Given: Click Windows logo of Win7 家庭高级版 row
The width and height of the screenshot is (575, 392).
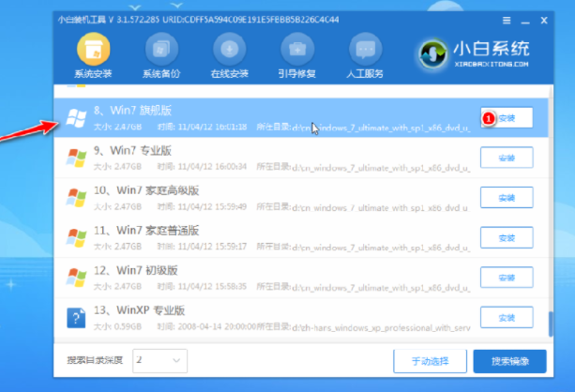Looking at the screenshot, I should (x=76, y=198).
